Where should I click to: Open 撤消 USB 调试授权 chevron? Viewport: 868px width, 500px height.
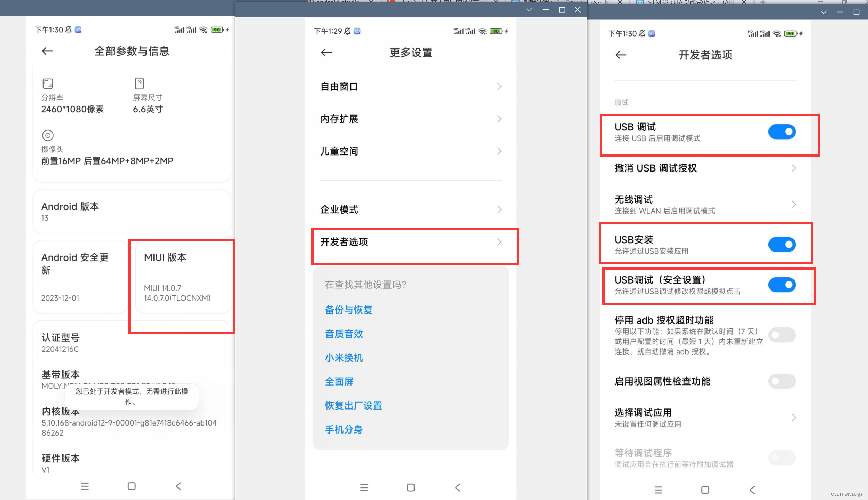794,168
